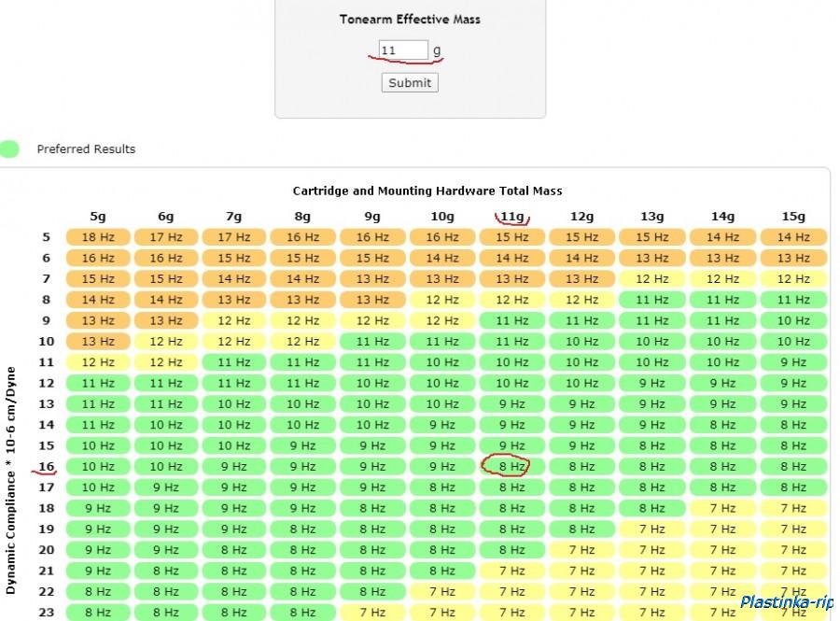Click 7 Hz cell in row 18, 14g column

click(x=722, y=508)
